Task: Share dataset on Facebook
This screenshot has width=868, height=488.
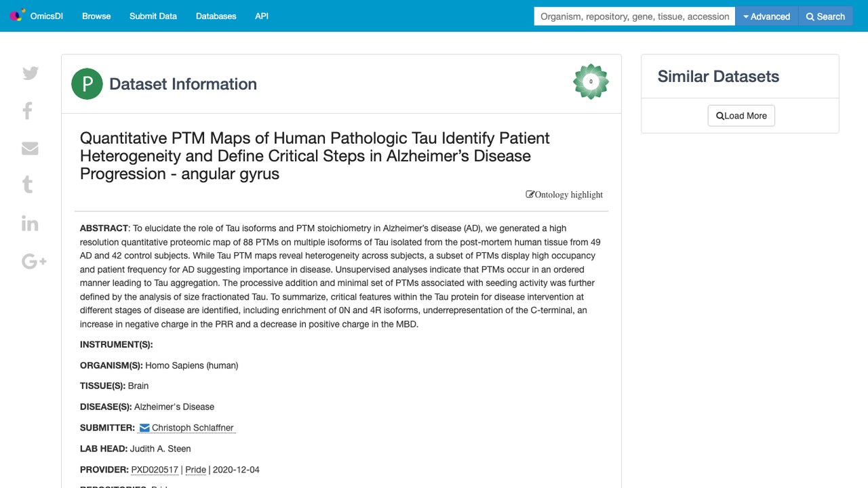Action: tap(28, 110)
